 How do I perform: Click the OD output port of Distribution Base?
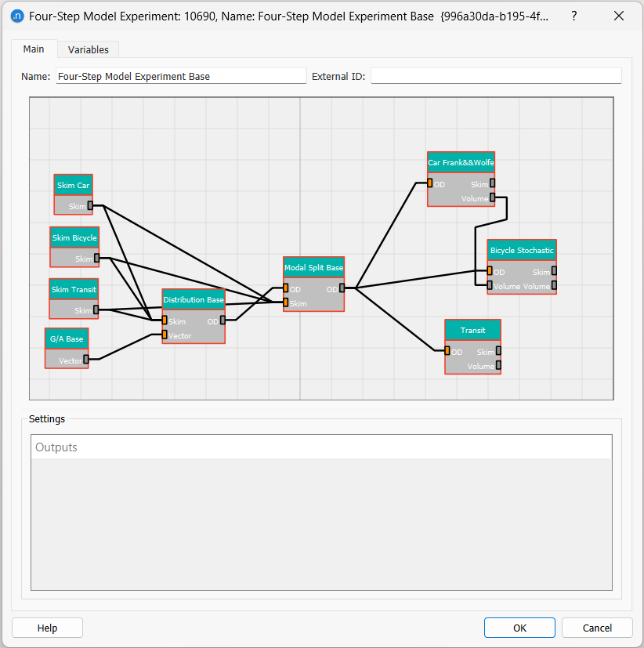point(223,321)
